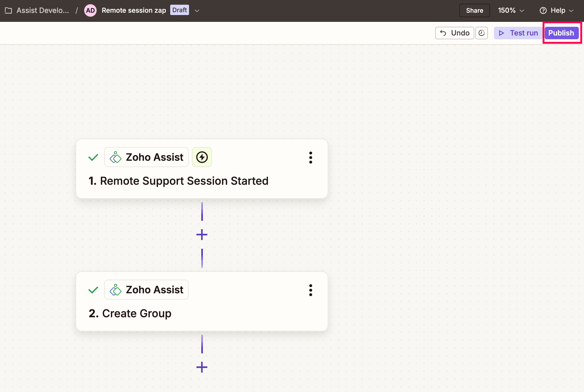Click the folder icon in breadcrumb
Image resolution: width=584 pixels, height=392 pixels.
(8, 11)
